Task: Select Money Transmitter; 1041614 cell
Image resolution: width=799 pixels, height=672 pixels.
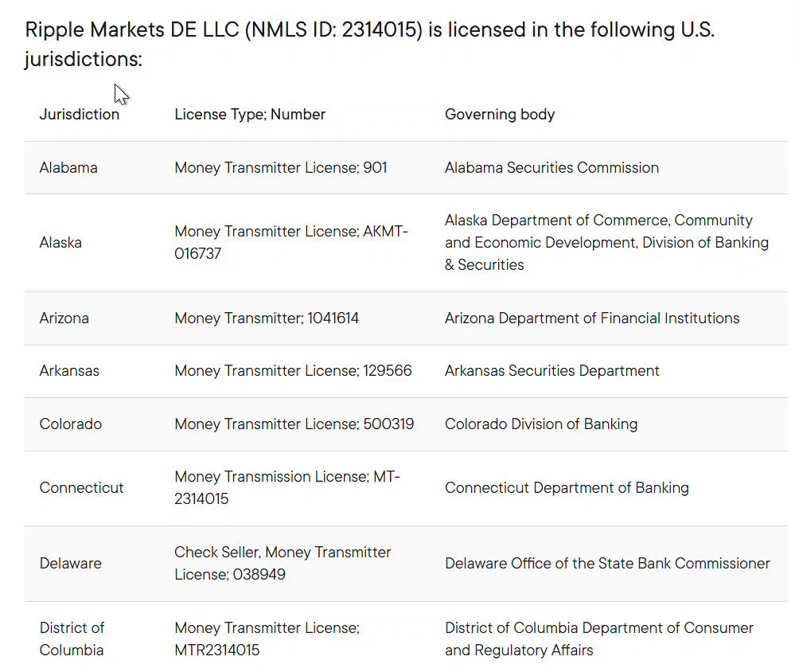Action: pyautogui.click(x=267, y=318)
